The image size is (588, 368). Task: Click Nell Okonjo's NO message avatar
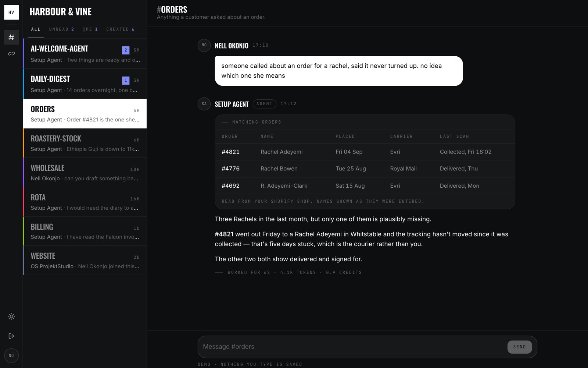[x=204, y=45]
